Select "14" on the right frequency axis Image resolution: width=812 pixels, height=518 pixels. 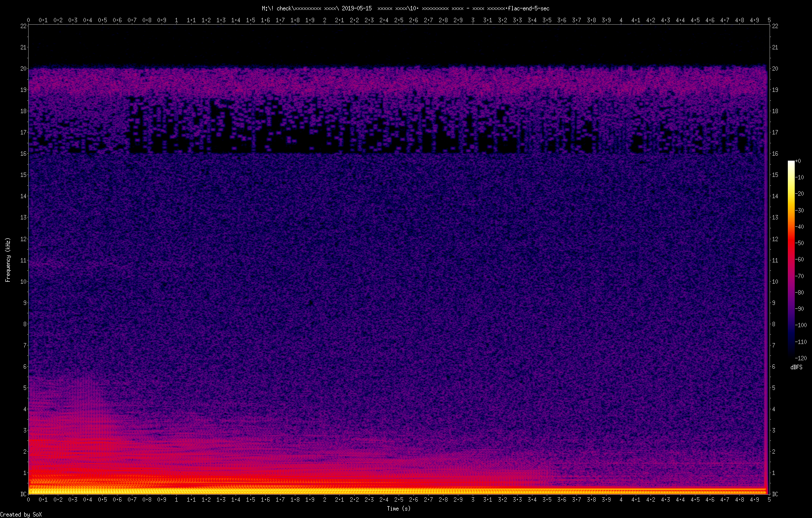pyautogui.click(x=775, y=196)
